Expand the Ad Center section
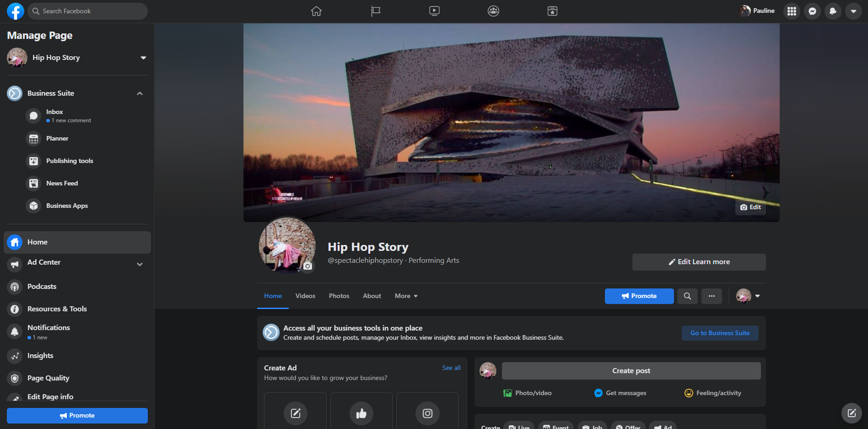 coord(140,264)
